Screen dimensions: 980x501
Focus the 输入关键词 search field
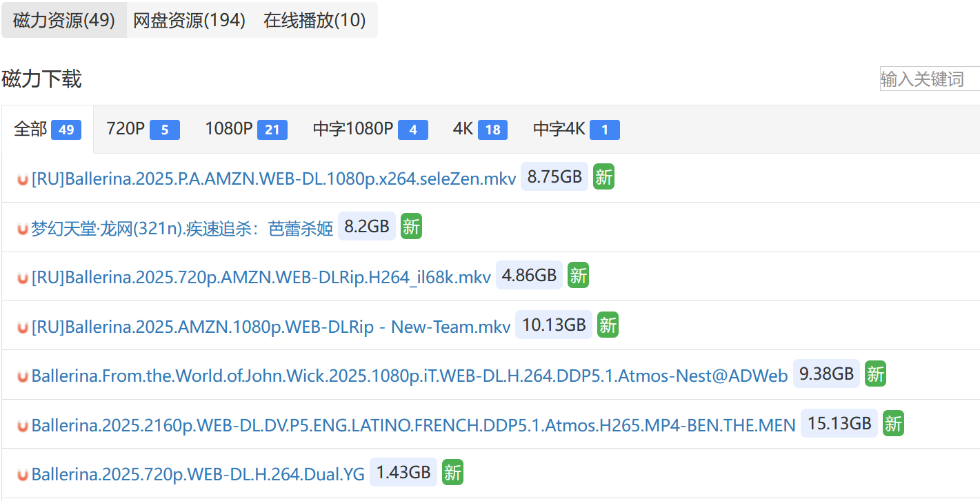[930, 79]
